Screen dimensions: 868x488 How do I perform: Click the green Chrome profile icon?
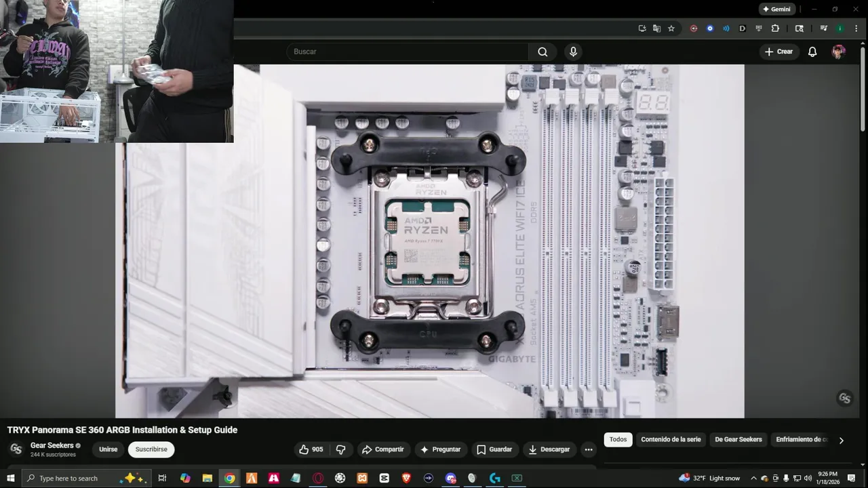tap(840, 28)
